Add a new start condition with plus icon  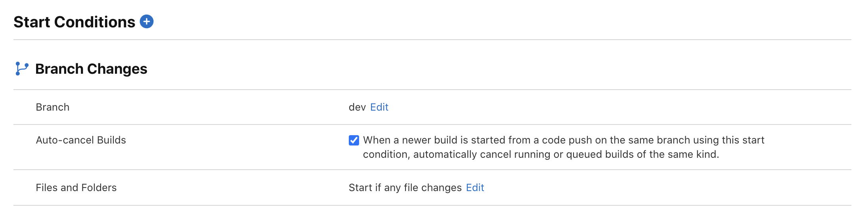coord(147,21)
